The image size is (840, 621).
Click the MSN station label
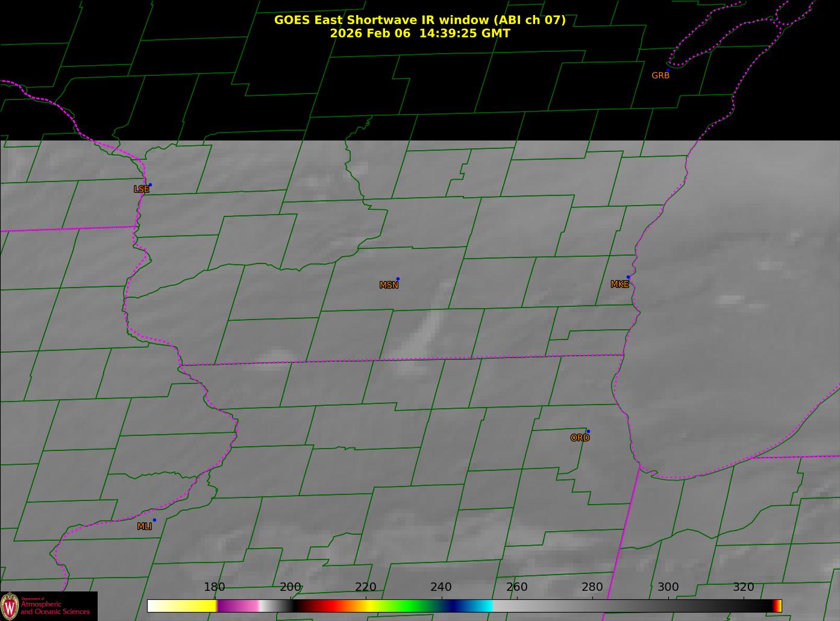[x=389, y=285]
